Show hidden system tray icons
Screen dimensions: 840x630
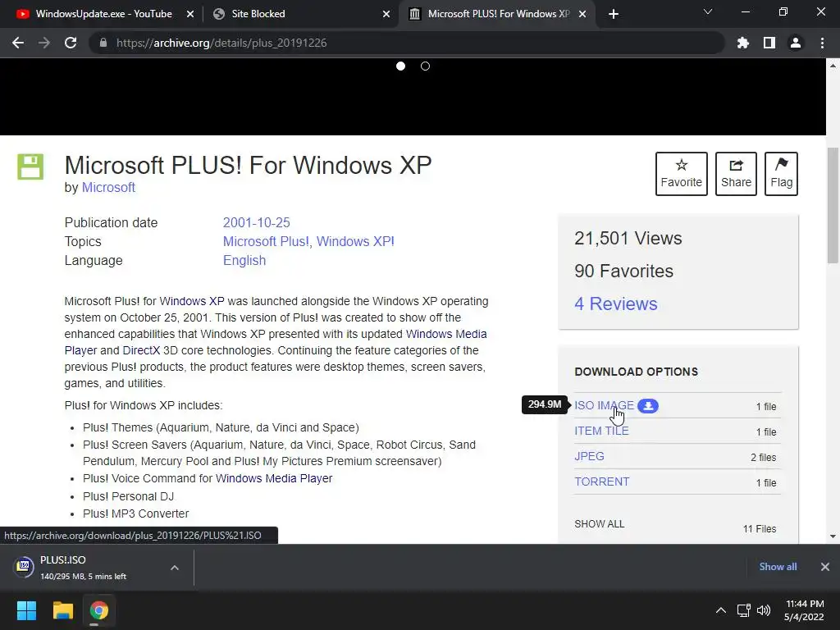(x=721, y=610)
